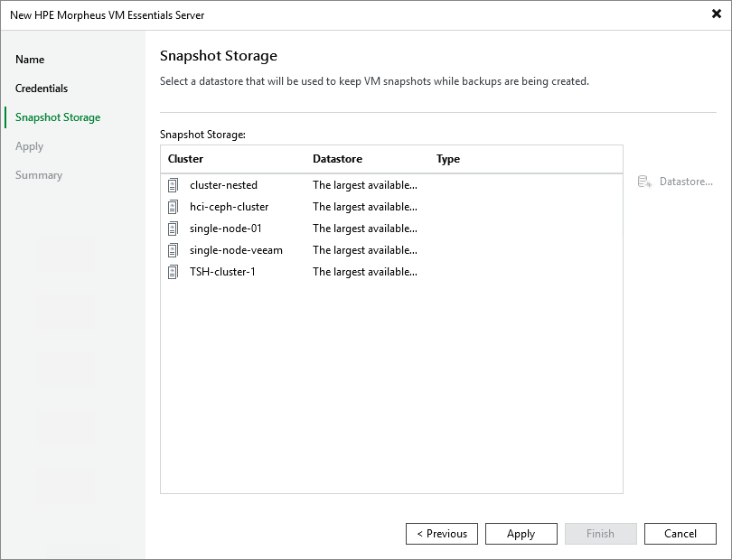The image size is (732, 560).
Task: Click the storage icon beside TSH-cluster-1
Action: pos(173,272)
